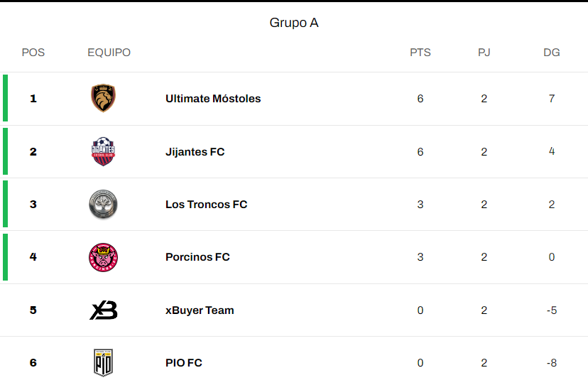Open the PIO FC team name link

point(184,363)
